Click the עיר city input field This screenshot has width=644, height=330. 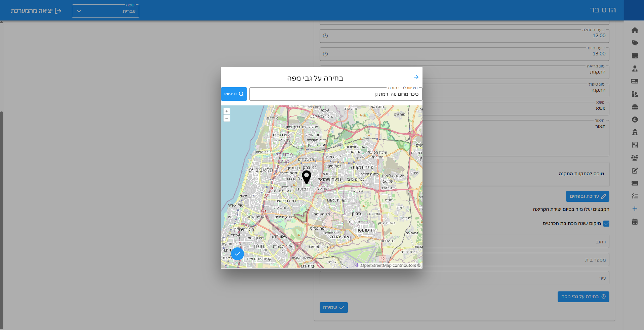464,278
